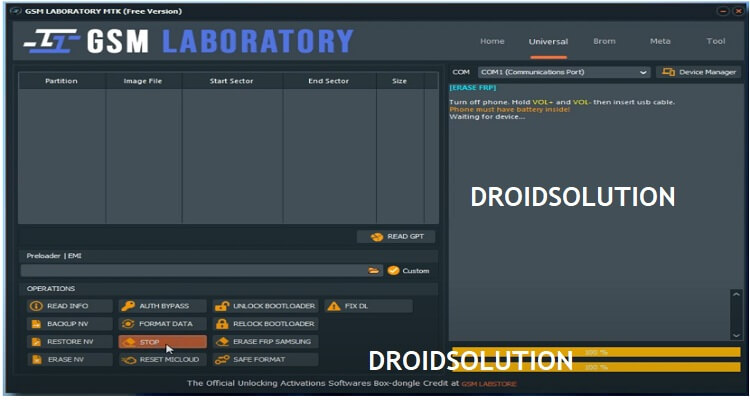
Task: Click the End Sector column header
Action: pyautogui.click(x=329, y=81)
